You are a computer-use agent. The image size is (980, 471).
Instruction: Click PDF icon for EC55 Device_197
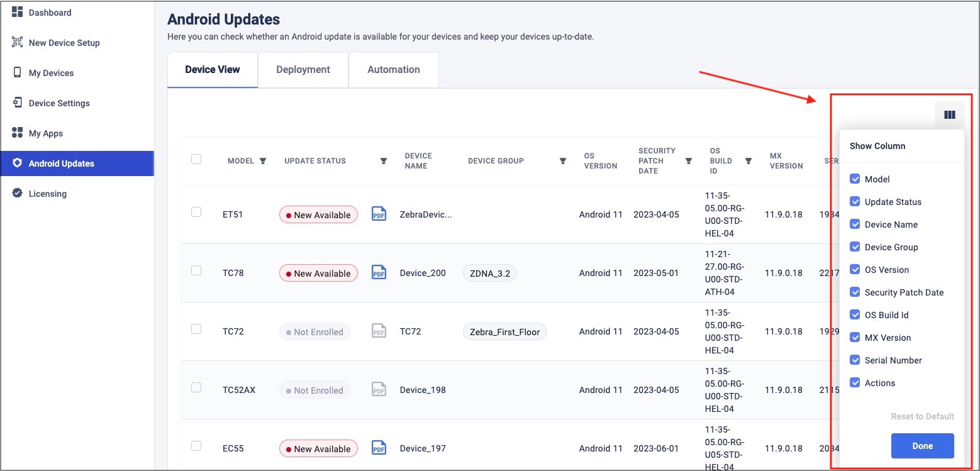point(379,448)
